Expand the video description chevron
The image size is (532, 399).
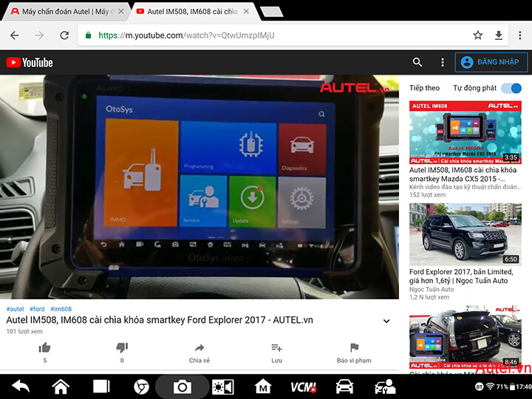click(386, 321)
